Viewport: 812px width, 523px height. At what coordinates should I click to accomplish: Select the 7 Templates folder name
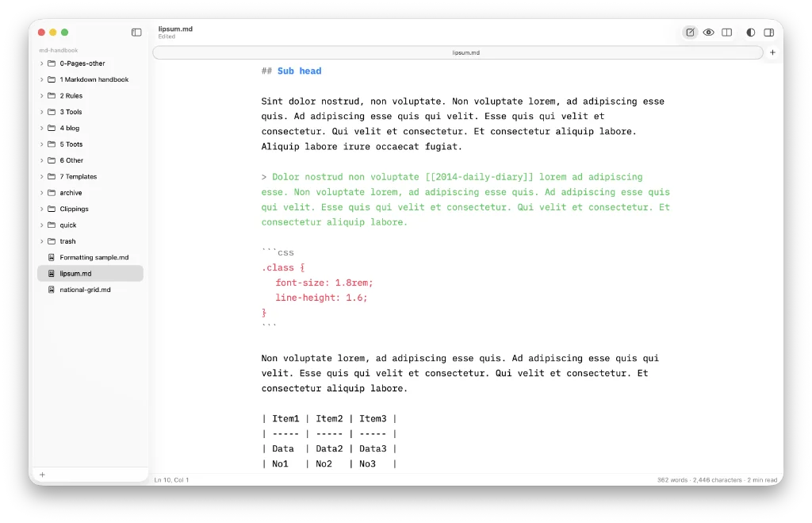click(79, 177)
